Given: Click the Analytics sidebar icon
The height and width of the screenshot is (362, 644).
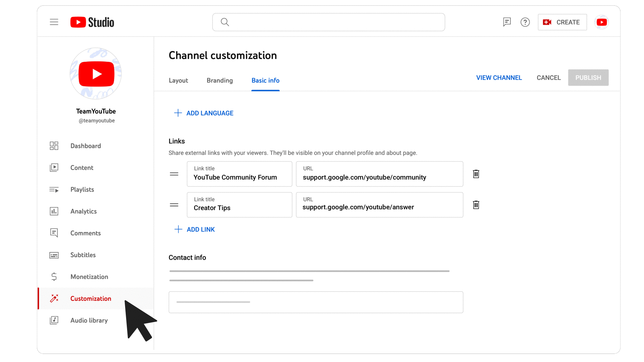Looking at the screenshot, I should point(54,211).
